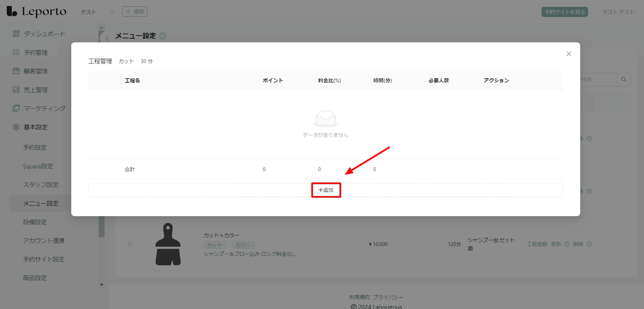
Task: Click the 利用規約 footer link
Action: 359,297
